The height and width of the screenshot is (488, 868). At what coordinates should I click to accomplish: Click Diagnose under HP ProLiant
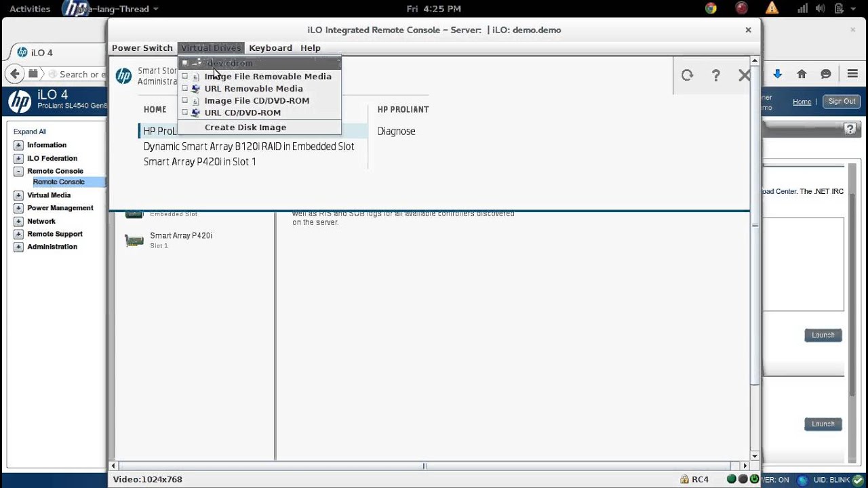point(396,131)
